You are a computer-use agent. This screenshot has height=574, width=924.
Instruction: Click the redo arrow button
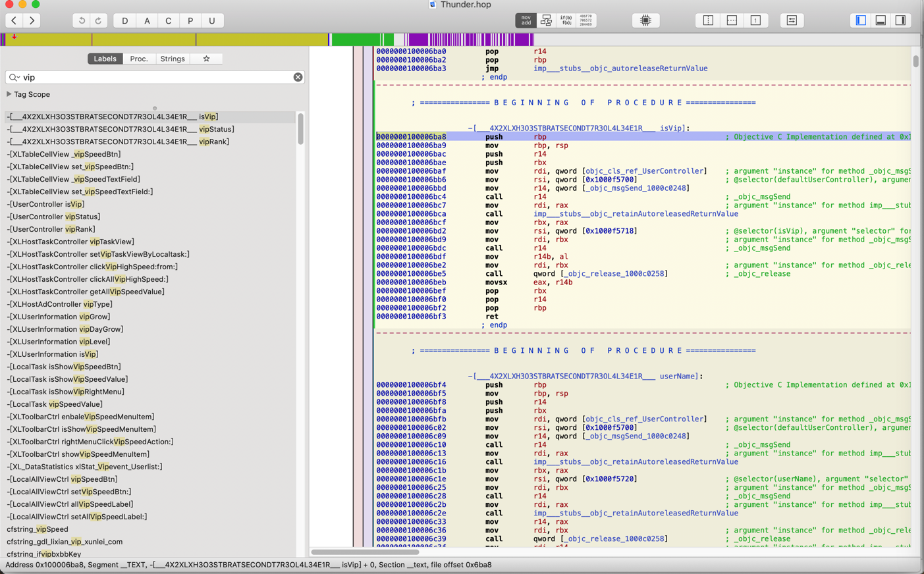coord(98,21)
